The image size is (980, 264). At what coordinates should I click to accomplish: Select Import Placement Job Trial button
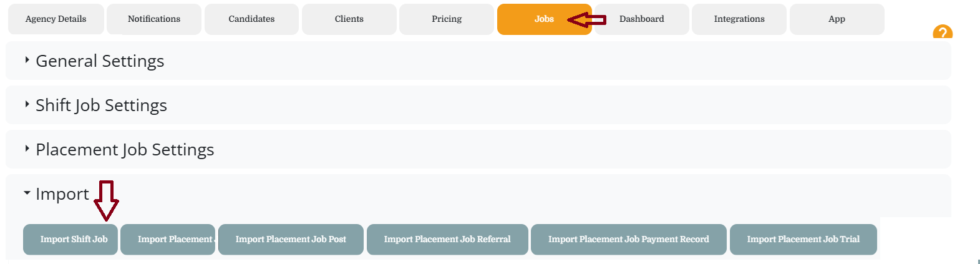803,240
